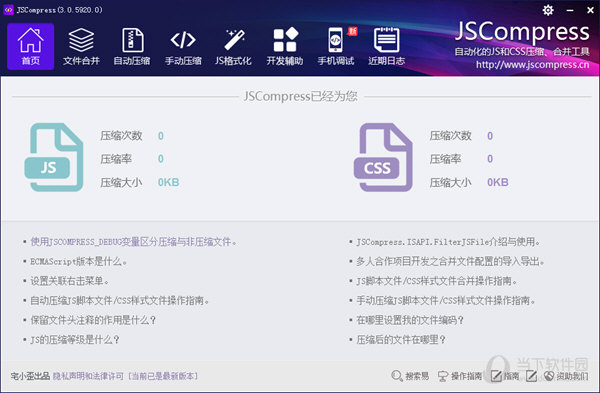Open 手动压缩JS脚本文件 guide link

point(446,300)
